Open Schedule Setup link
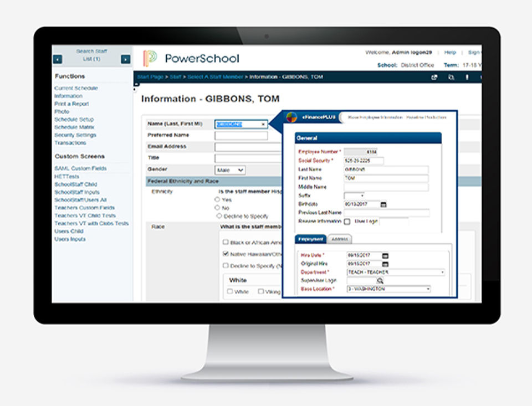Image resolution: width=532 pixels, height=406 pixels. tap(74, 120)
